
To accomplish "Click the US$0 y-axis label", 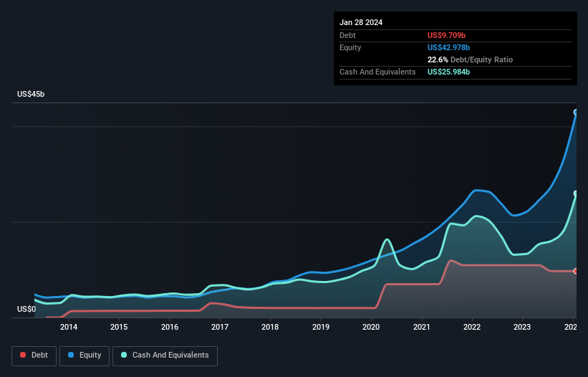I will [26, 309].
